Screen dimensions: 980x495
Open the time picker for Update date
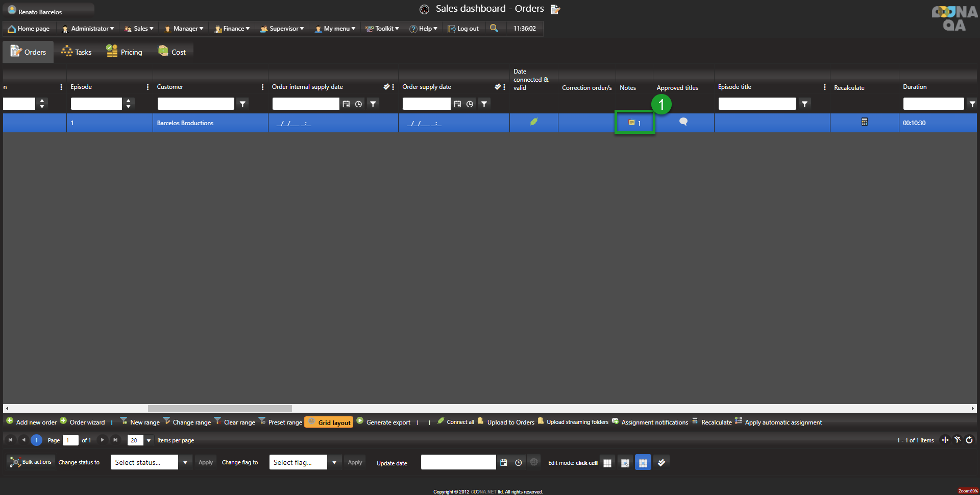pyautogui.click(x=518, y=463)
